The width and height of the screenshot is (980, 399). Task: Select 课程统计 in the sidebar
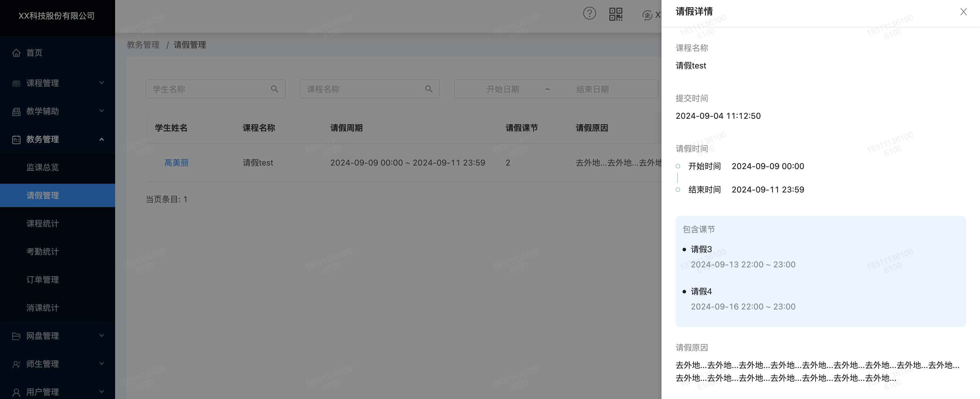coord(43,223)
